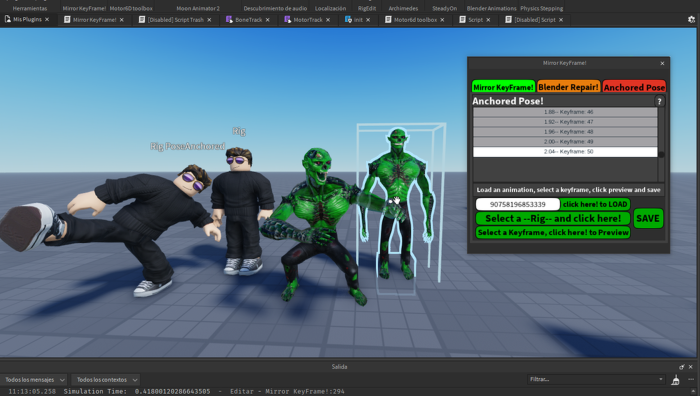Close the Mirror KeyFrame! plugin window
This screenshot has width=700, height=396.
coord(662,63)
